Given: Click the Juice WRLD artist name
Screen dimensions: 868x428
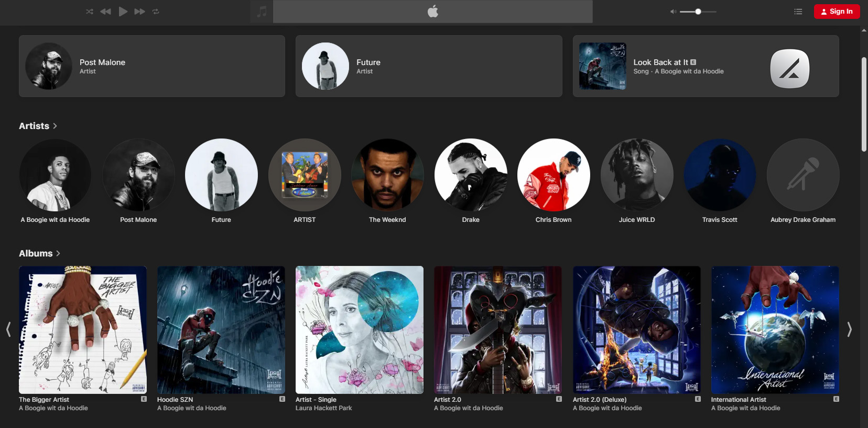Looking at the screenshot, I should click(637, 220).
